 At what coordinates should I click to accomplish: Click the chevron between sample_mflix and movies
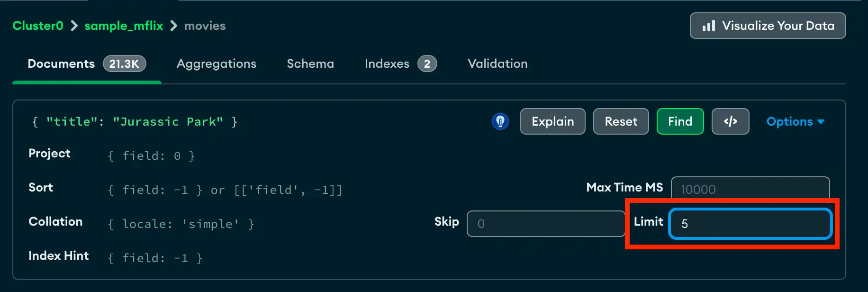coord(173,26)
